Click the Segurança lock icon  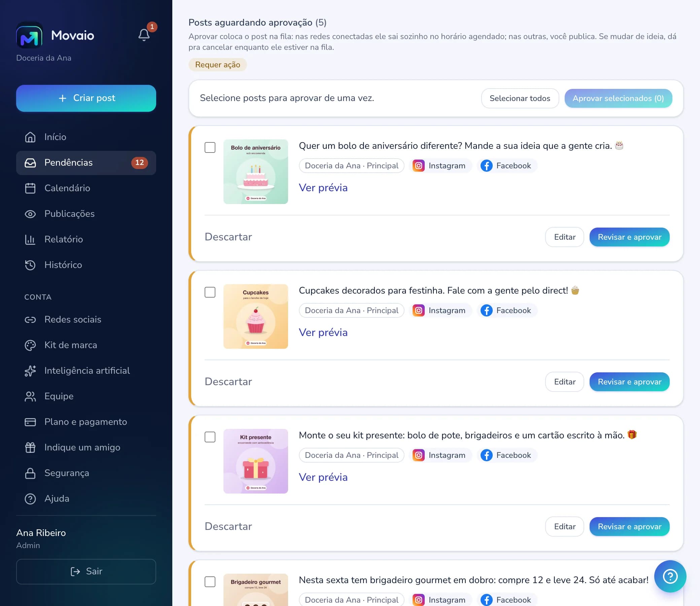(30, 473)
